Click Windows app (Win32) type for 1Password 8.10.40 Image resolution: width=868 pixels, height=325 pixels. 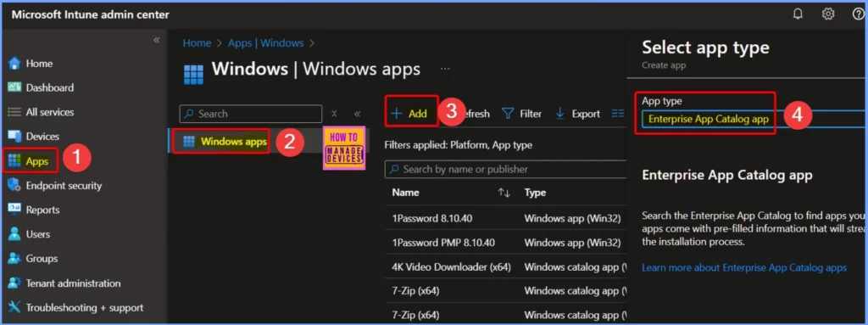tap(572, 219)
